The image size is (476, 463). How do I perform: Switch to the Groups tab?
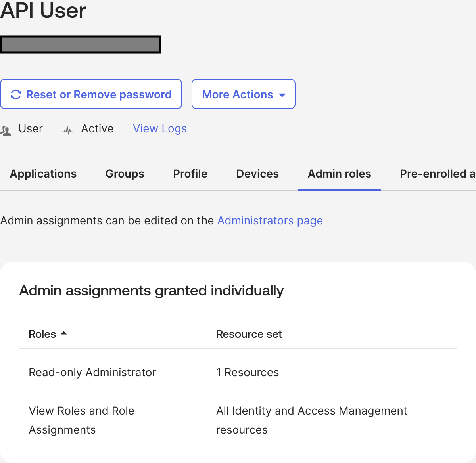point(125,174)
